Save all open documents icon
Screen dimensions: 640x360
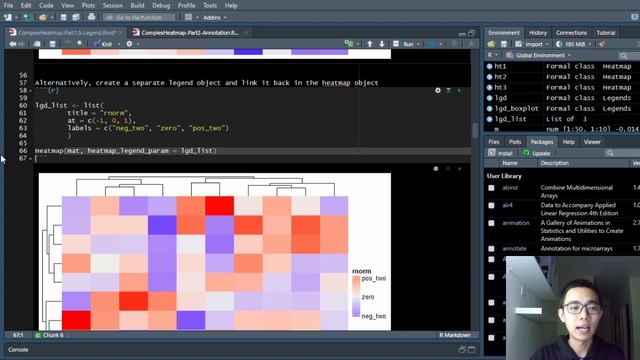pos(76,17)
